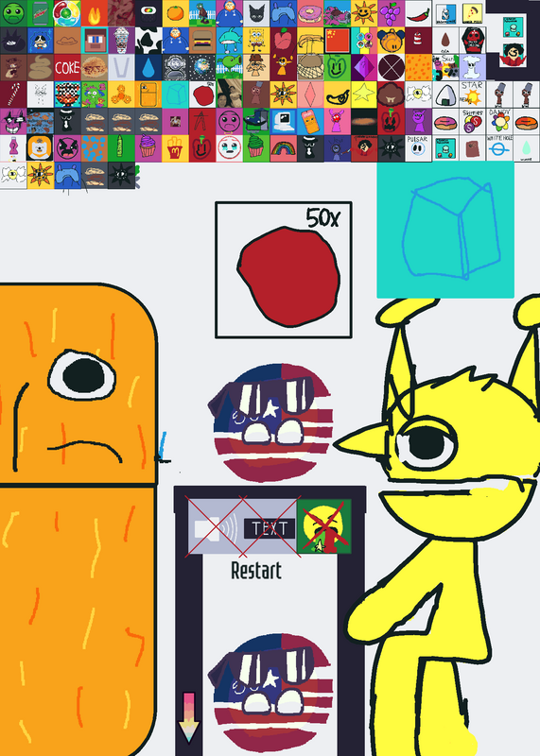Click the China flag tile
Image resolution: width=540 pixels, height=756 pixels.
tap(338, 41)
